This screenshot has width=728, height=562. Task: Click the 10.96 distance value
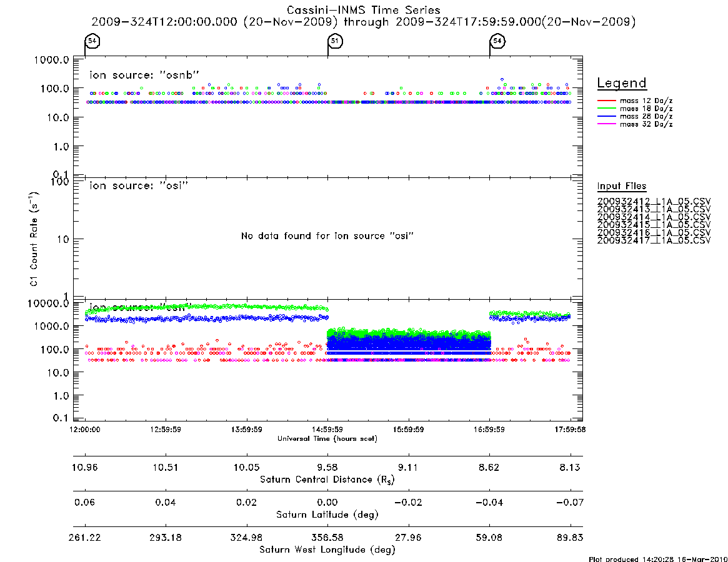[85, 467]
